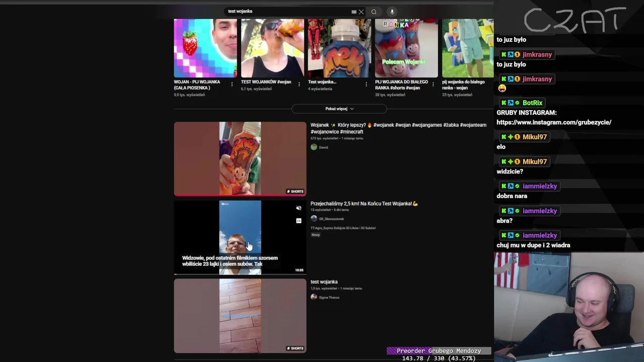Open 'test wojanka' wooden floor thumbnail
The image size is (644, 362).
point(240,316)
